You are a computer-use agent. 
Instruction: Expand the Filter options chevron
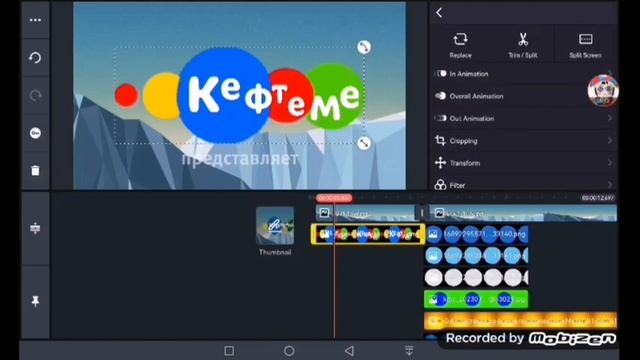(x=610, y=184)
